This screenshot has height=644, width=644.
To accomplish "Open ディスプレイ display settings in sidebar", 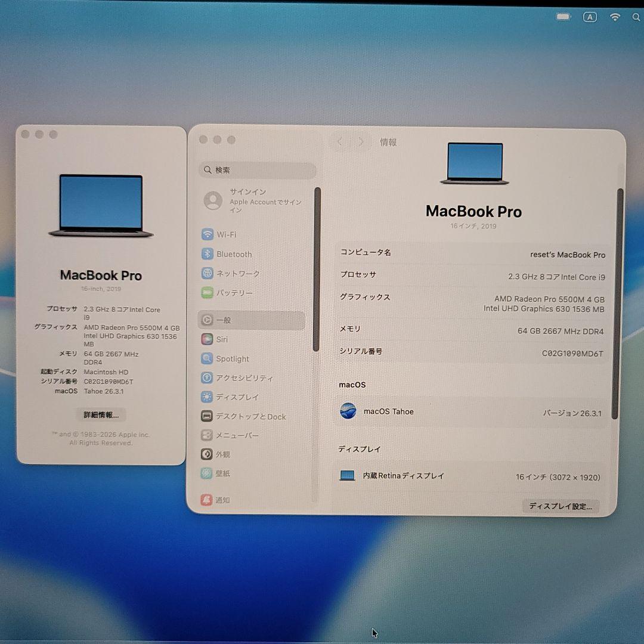I will click(x=230, y=397).
